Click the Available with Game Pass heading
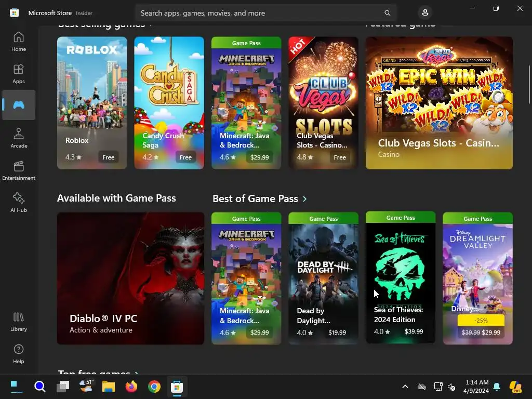Image resolution: width=532 pixels, height=399 pixels. [116, 198]
